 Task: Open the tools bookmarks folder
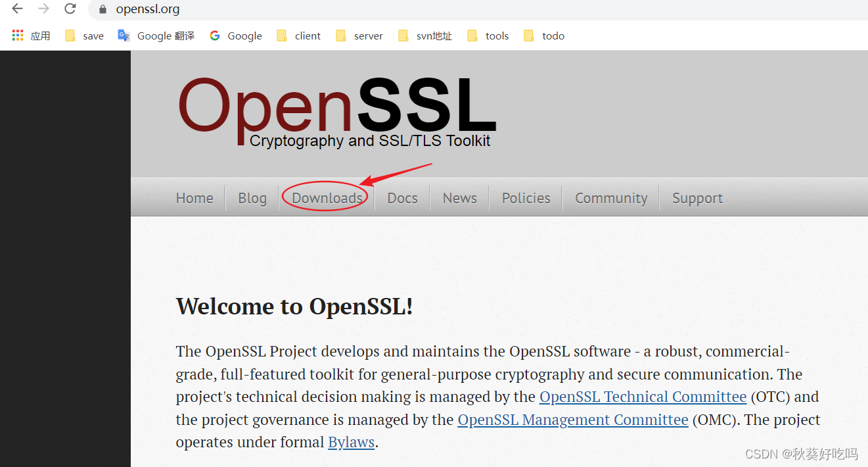click(x=488, y=36)
